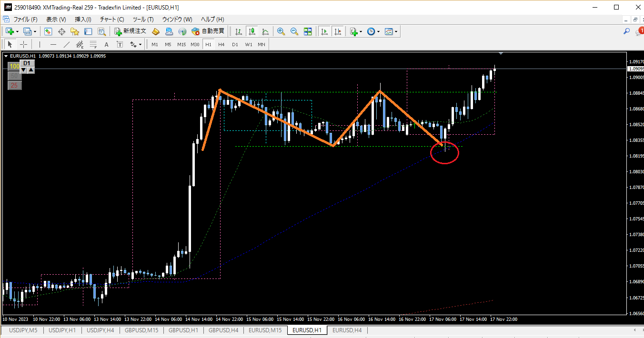Select the Fibonacci retracement tool

click(93, 44)
